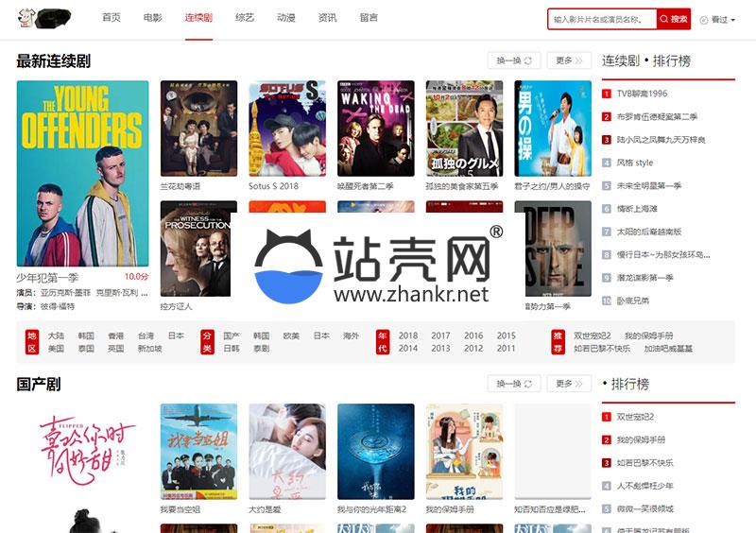This screenshot has width=756, height=533.
Task: Open the blank 知否知否应是绿肥 thumbnail
Action: [x=553, y=452]
